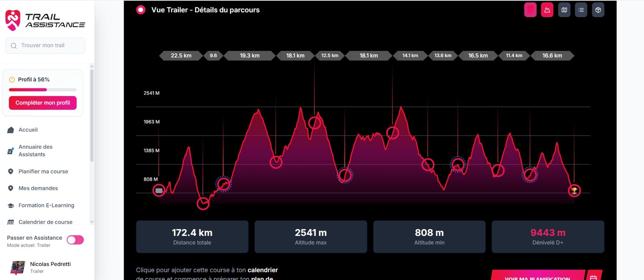Click the Mode actuel: Trailer label
The height and width of the screenshot is (280, 644).
(29, 245)
